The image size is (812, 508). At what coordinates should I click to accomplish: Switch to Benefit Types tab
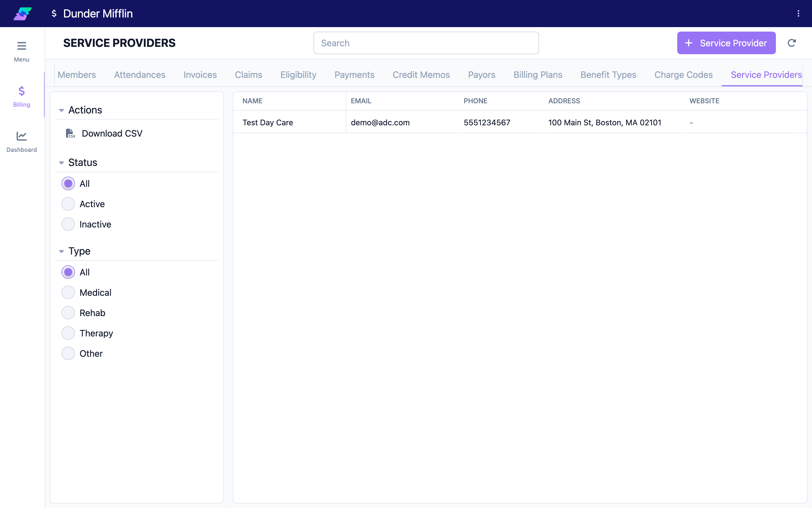pos(608,75)
